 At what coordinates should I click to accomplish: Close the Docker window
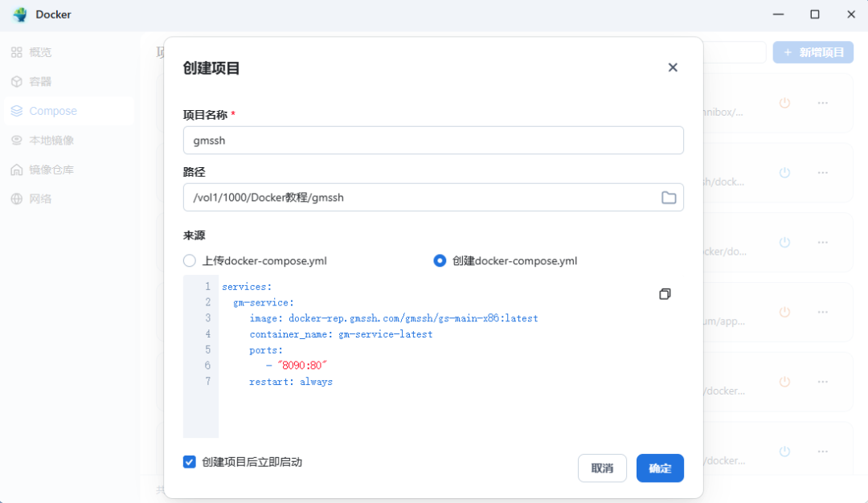[x=851, y=14]
